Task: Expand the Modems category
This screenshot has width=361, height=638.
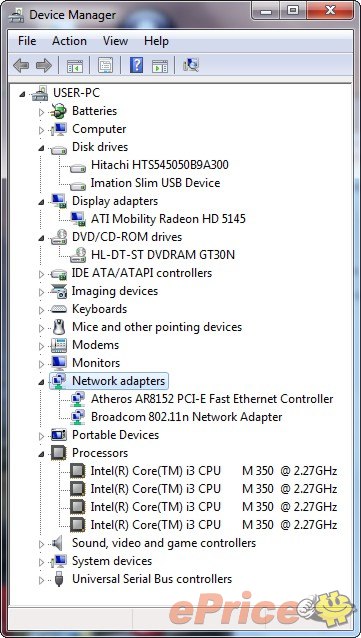Action: tap(41, 346)
